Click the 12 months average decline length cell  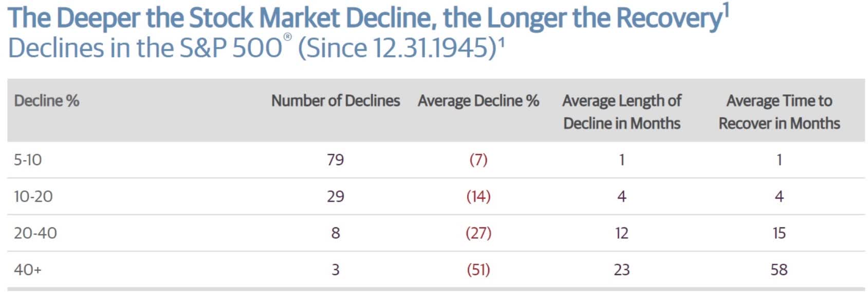pyautogui.click(x=622, y=233)
